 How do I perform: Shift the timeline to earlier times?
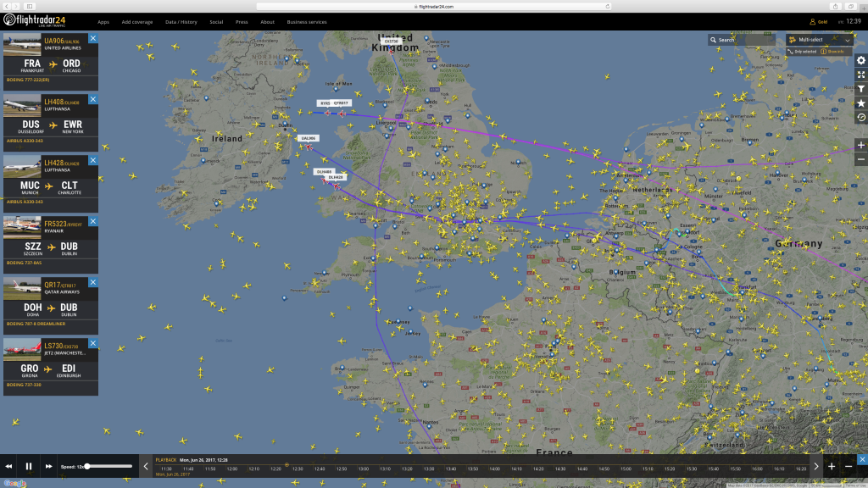point(146,467)
